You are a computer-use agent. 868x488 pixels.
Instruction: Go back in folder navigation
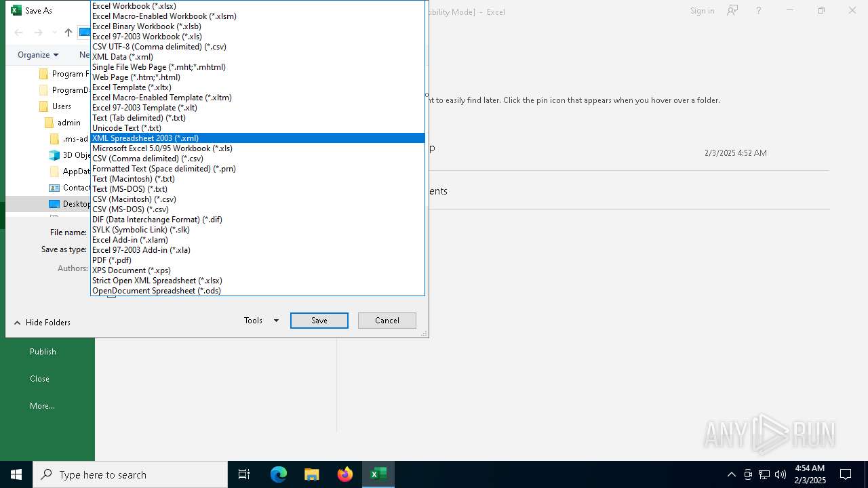(x=19, y=33)
